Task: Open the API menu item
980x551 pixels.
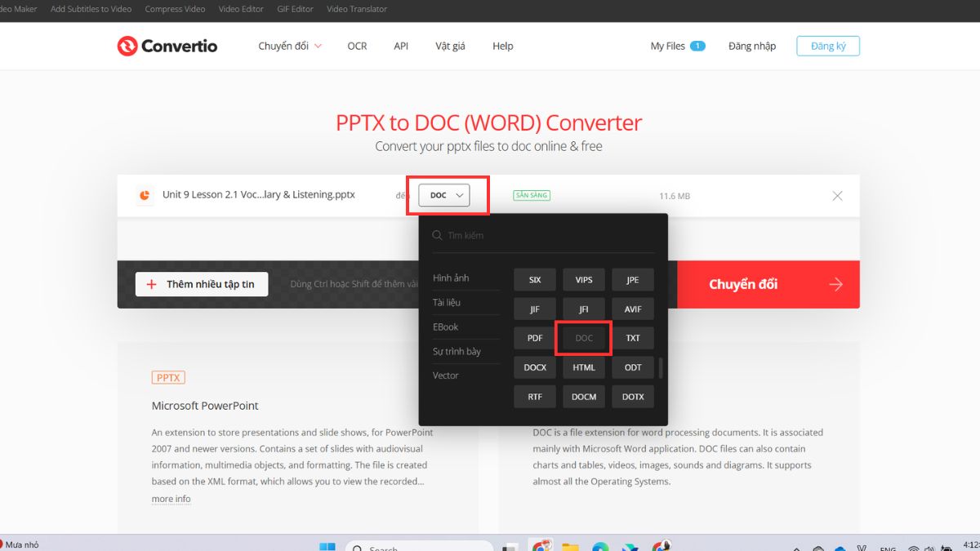Action: click(x=401, y=46)
